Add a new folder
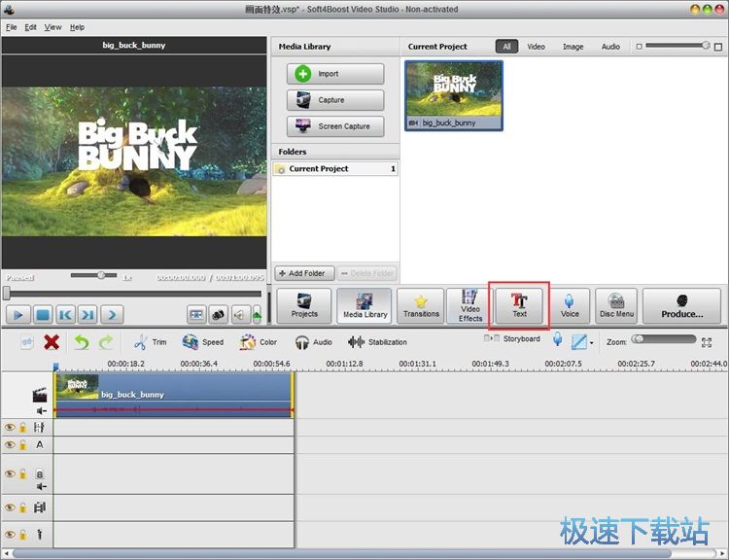 [x=305, y=273]
